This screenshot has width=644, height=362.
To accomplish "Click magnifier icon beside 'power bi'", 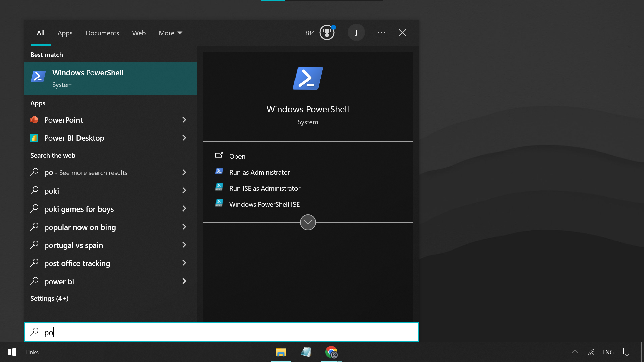I will (x=34, y=281).
